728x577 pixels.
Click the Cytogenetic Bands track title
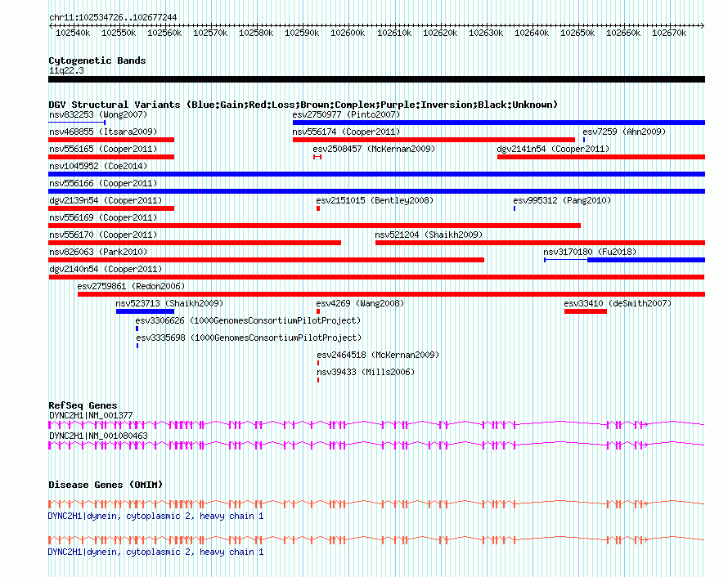click(x=97, y=60)
